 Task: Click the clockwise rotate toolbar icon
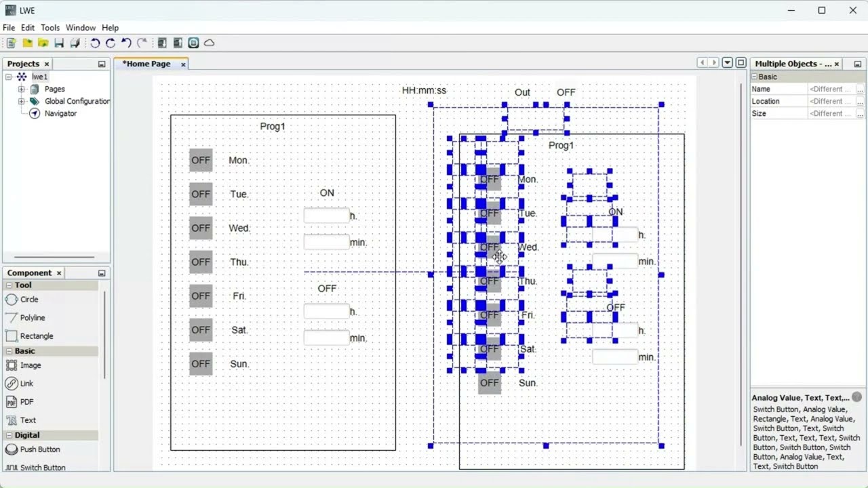coord(111,43)
